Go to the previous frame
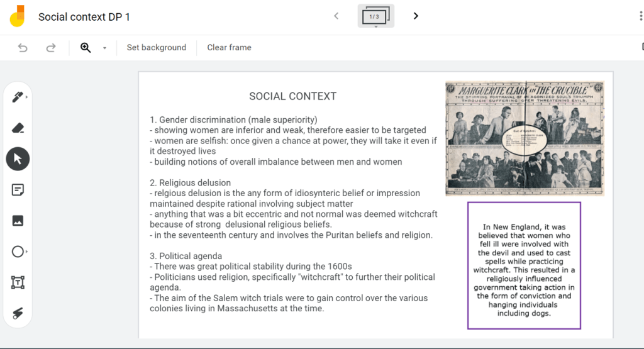Image resolution: width=644 pixels, height=349 pixels. click(x=336, y=16)
